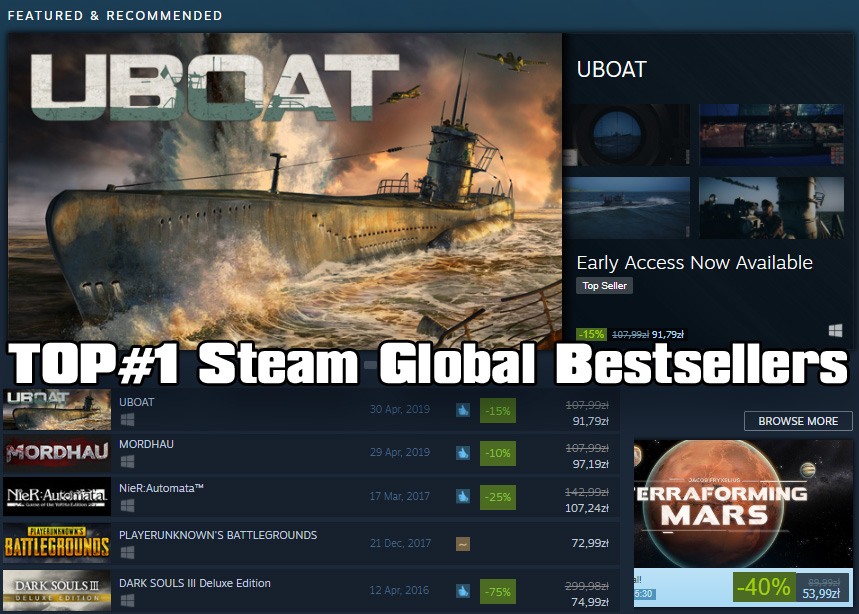Click the 74,99zł DARK SOULS III price
The width and height of the screenshot is (859, 614).
591,602
